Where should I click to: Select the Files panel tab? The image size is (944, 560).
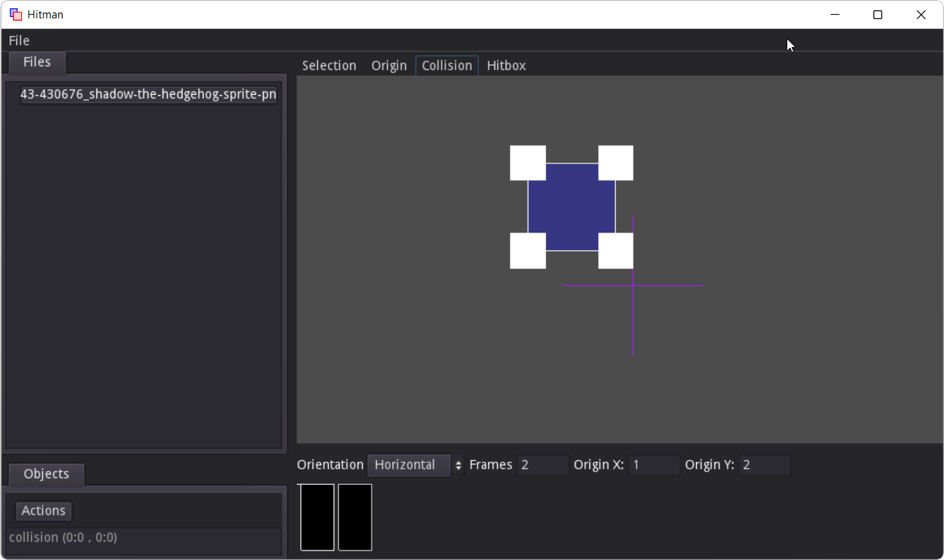[37, 63]
